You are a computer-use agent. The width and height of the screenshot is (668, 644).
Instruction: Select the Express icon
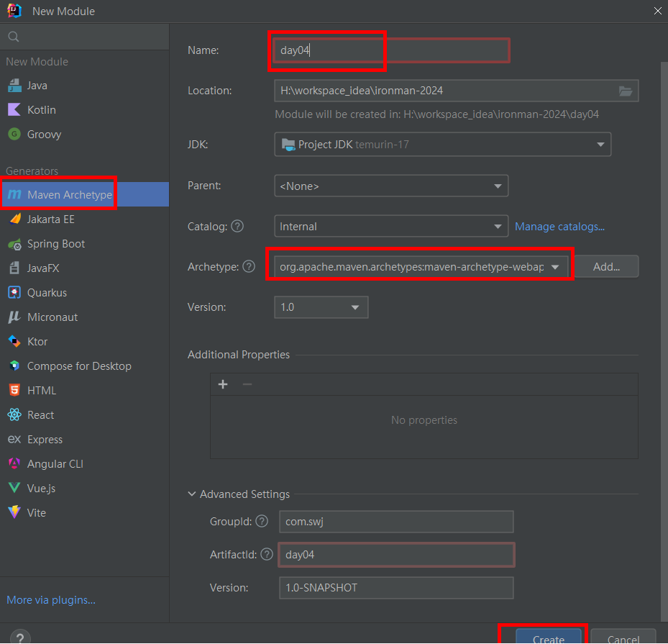click(14, 440)
